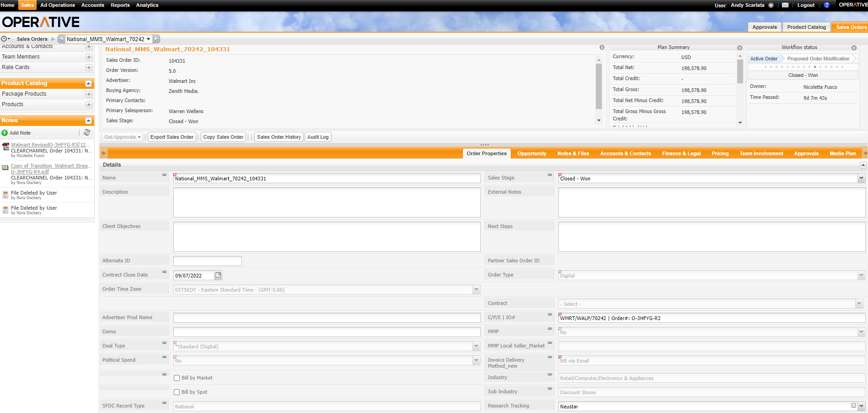The height and width of the screenshot is (413, 868).
Task: Open Walmart RevisedO-3HFYG-R5 note link
Action: tap(50, 145)
